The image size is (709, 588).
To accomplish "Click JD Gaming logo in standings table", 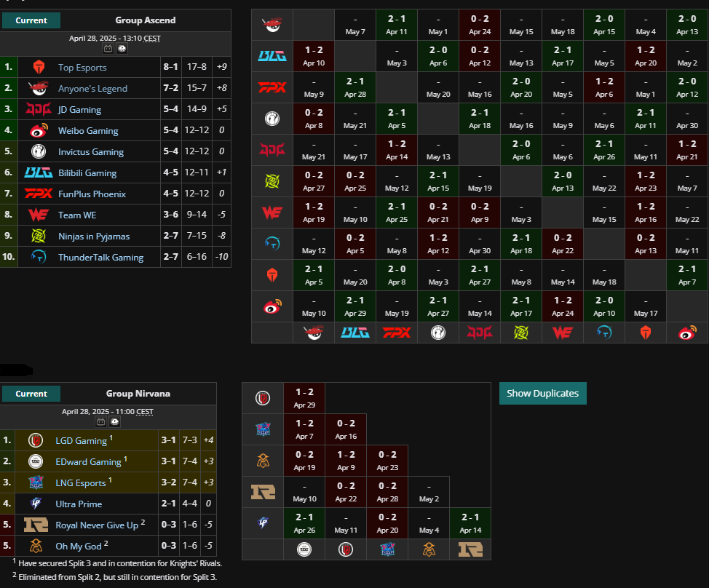I will [39, 109].
